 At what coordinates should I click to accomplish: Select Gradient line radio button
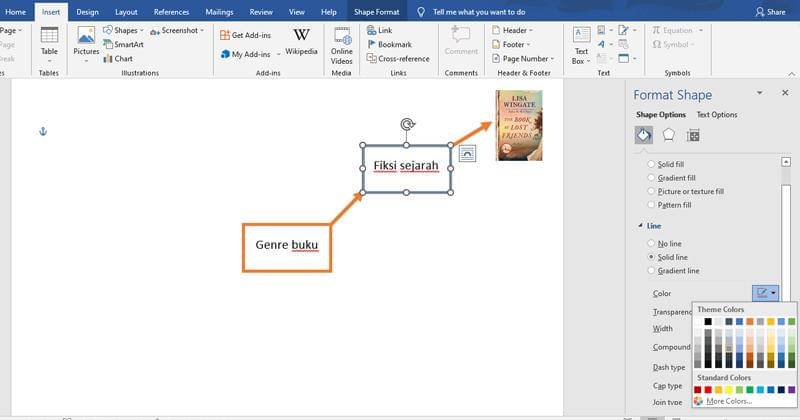point(653,270)
